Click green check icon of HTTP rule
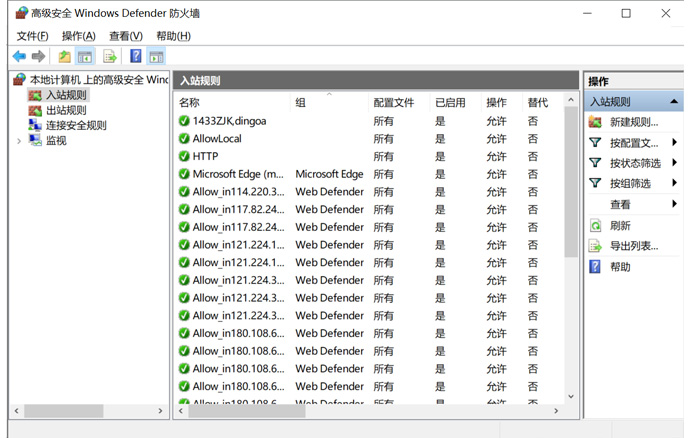Viewport: 690px width, 438px height. (184, 156)
